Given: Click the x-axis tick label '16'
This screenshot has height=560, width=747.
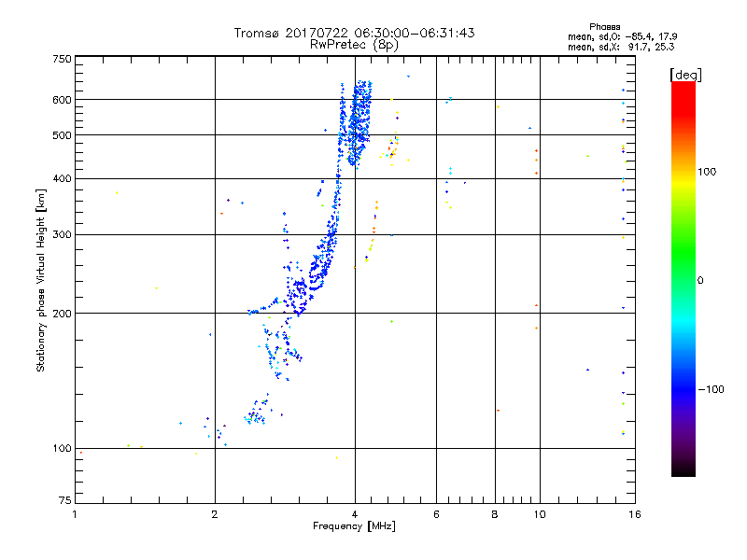Looking at the screenshot, I should click(635, 514).
